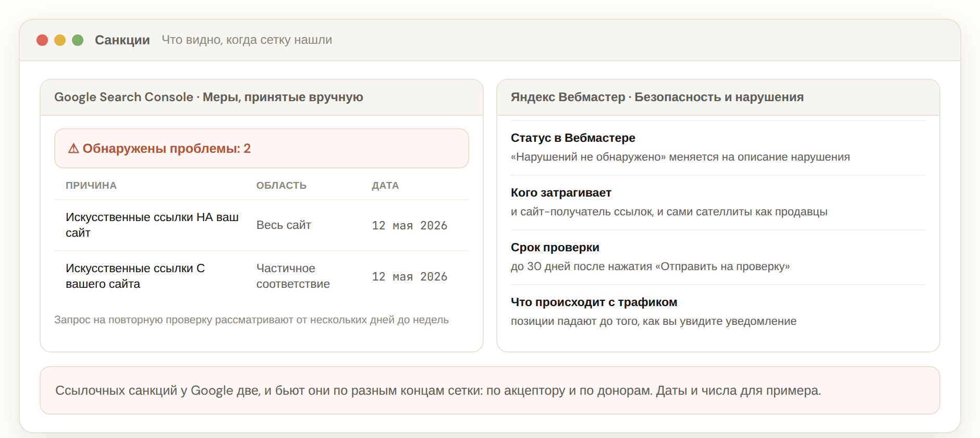Click subtitle 'Что видно, когда сетку нашли'

[247, 40]
